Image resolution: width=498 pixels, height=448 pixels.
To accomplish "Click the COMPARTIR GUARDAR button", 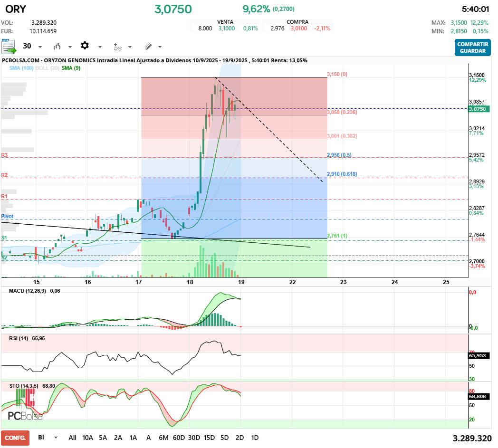I will (473, 48).
